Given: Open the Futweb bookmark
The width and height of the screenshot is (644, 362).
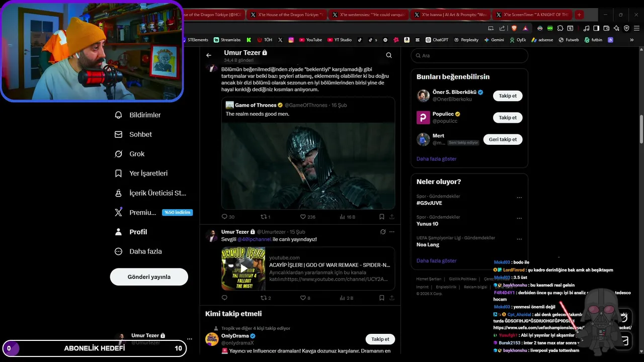Looking at the screenshot, I should 569,40.
